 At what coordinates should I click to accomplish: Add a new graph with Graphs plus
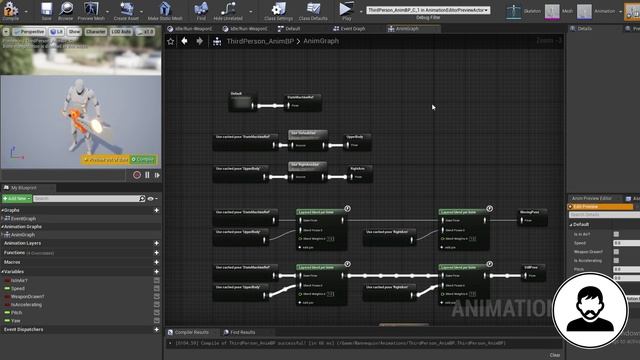[x=156, y=210]
